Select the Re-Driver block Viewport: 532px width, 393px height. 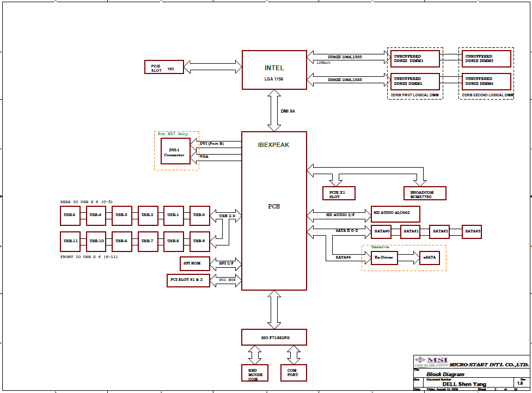pyautogui.click(x=384, y=257)
